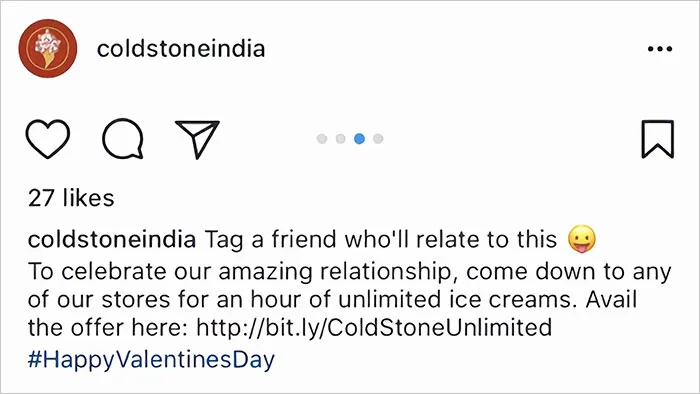Open the coldstoneindia profile picture
Viewport: 700px width, 394px height.
(x=48, y=48)
